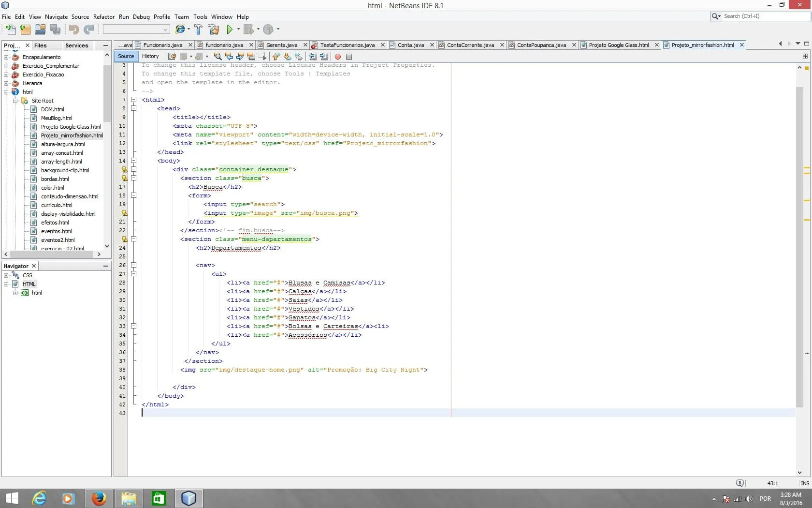The image size is (812, 508).
Task: Click the Clean and Build icon
Action: pos(214,30)
